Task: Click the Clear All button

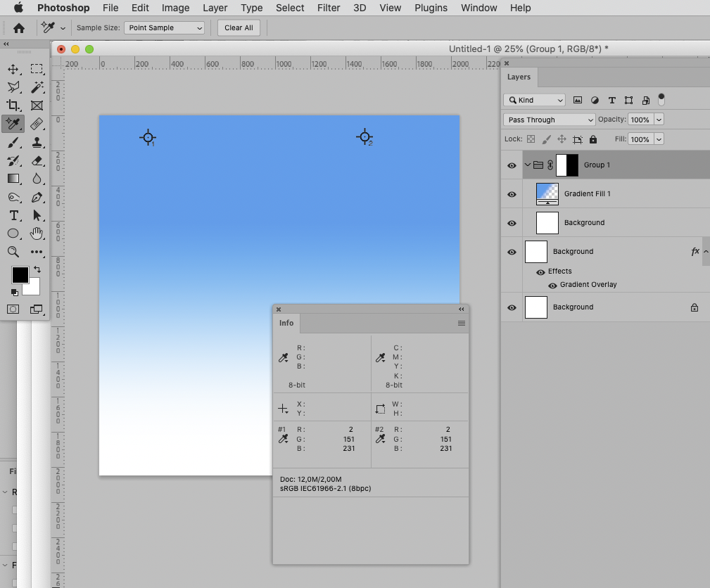Action: pyautogui.click(x=239, y=27)
